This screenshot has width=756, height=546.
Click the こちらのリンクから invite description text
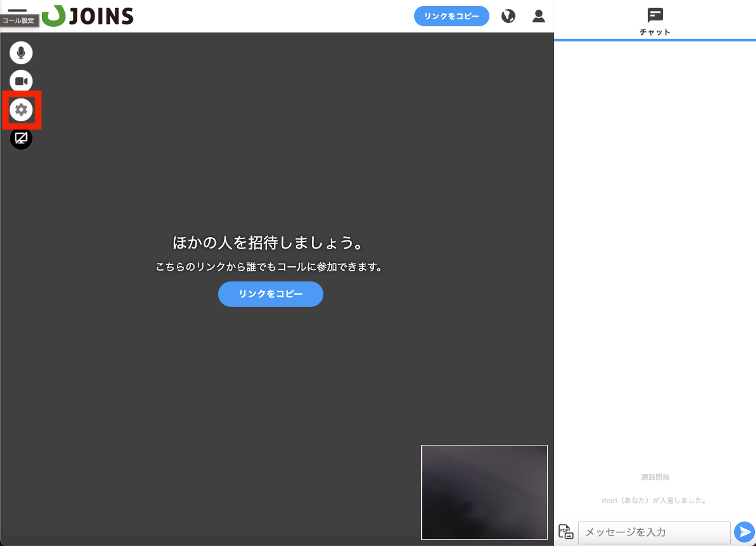click(x=269, y=267)
